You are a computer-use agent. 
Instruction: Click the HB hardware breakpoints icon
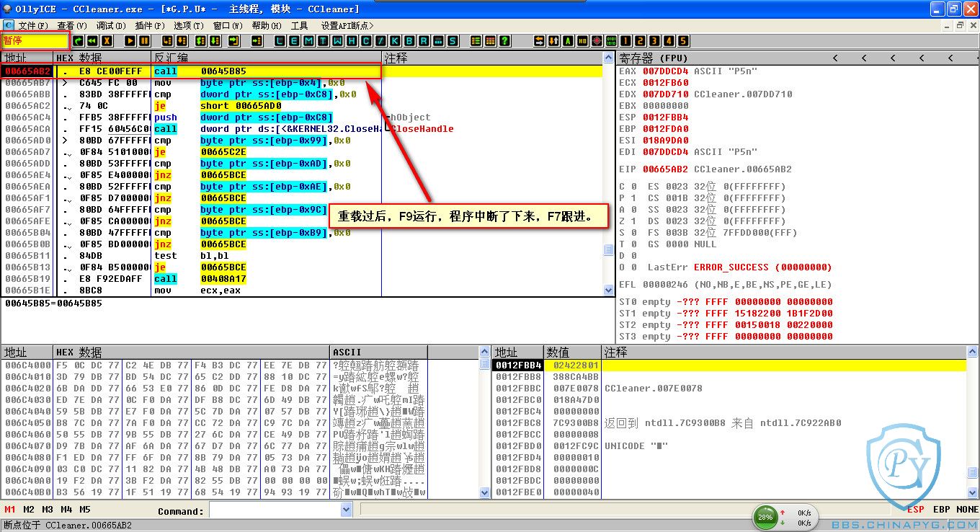pos(582,41)
